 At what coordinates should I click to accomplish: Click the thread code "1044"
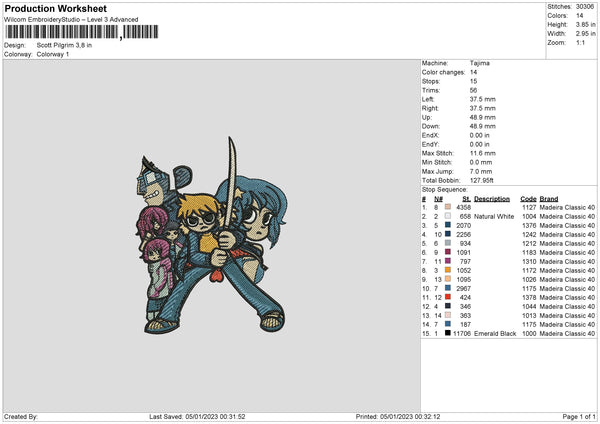529,307
